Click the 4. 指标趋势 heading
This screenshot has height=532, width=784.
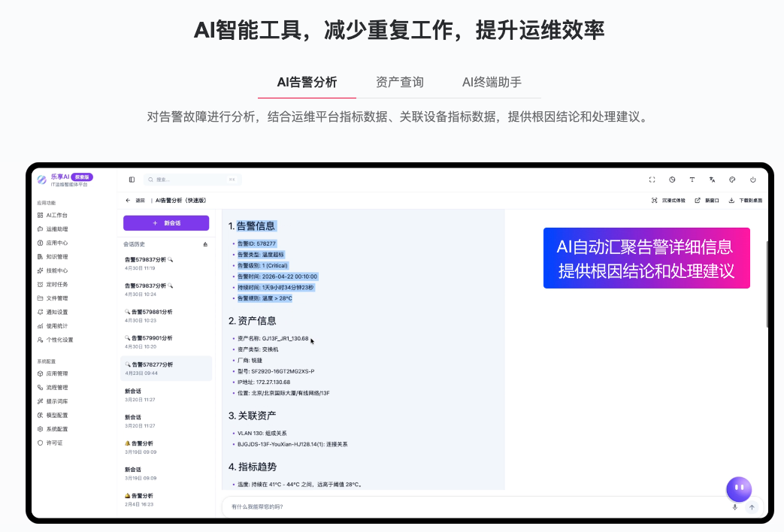(x=252, y=467)
